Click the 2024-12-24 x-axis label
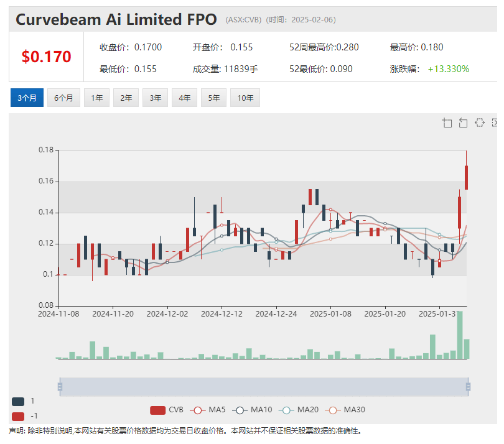This screenshot has height=444, width=504. 276,314
